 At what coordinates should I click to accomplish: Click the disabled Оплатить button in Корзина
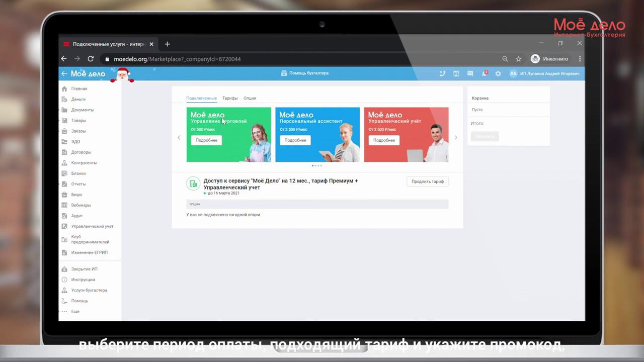pyautogui.click(x=485, y=136)
